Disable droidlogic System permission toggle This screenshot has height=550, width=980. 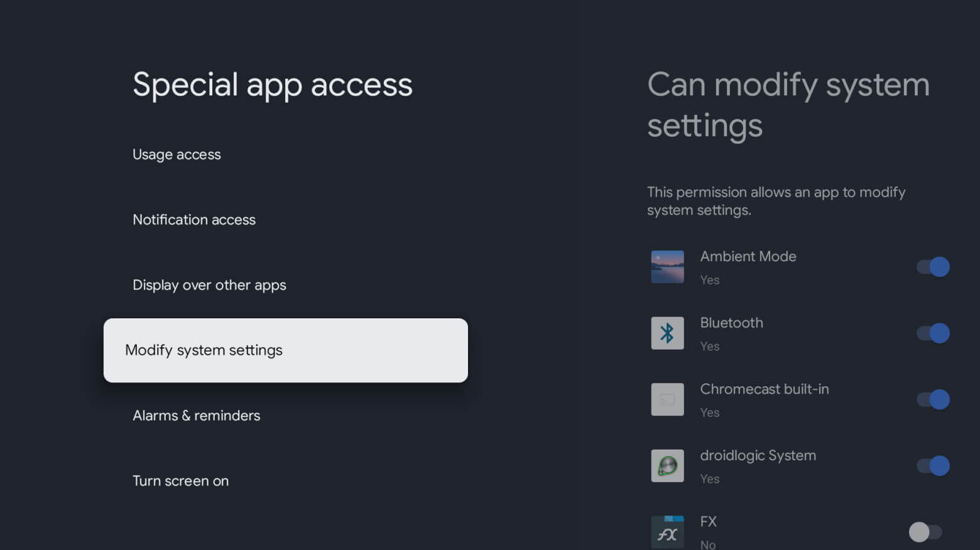pyautogui.click(x=932, y=465)
